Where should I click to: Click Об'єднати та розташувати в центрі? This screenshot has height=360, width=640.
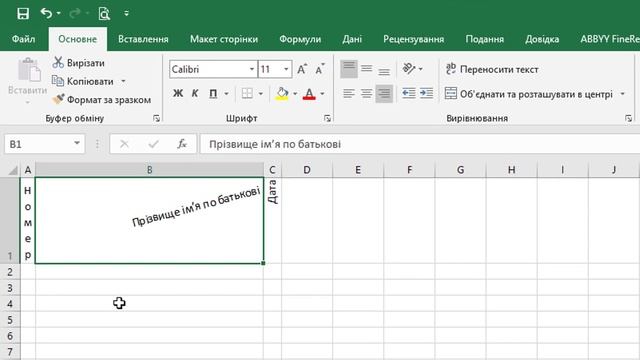(529, 94)
